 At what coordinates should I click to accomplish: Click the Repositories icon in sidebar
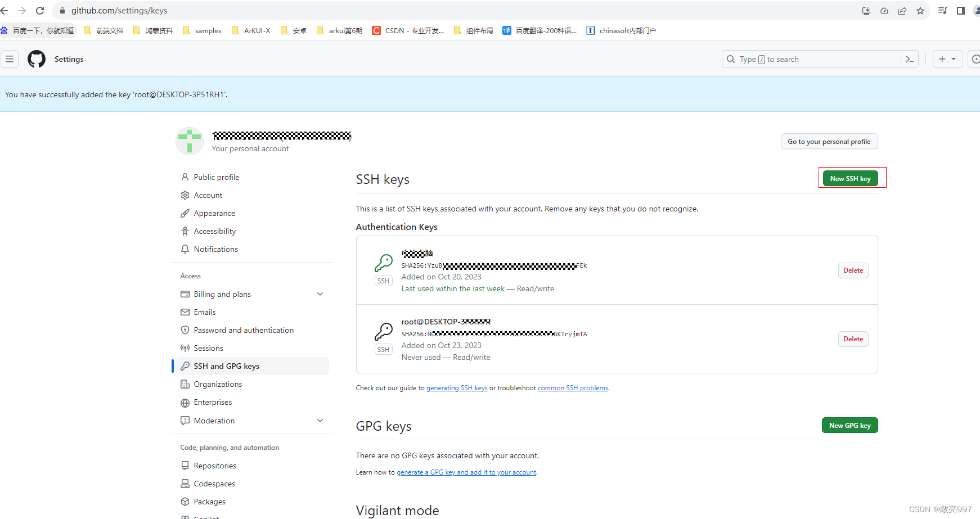coord(185,465)
